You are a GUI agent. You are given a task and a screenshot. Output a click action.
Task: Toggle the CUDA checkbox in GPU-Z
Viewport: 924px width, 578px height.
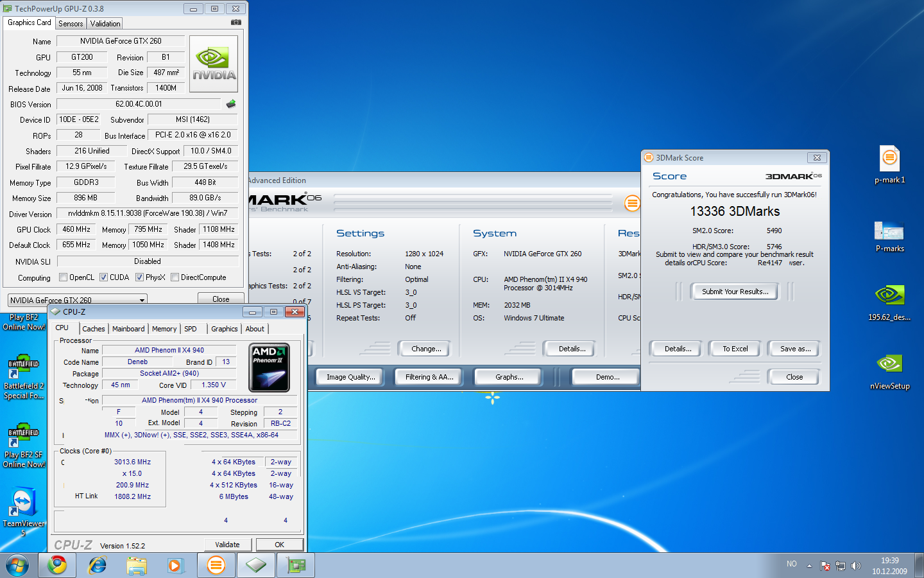(x=103, y=277)
